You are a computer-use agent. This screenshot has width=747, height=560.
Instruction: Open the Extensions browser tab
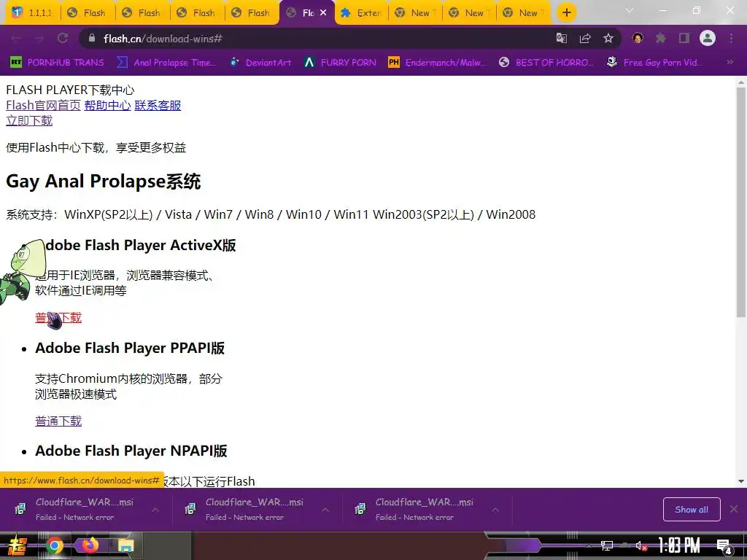[x=361, y=13]
